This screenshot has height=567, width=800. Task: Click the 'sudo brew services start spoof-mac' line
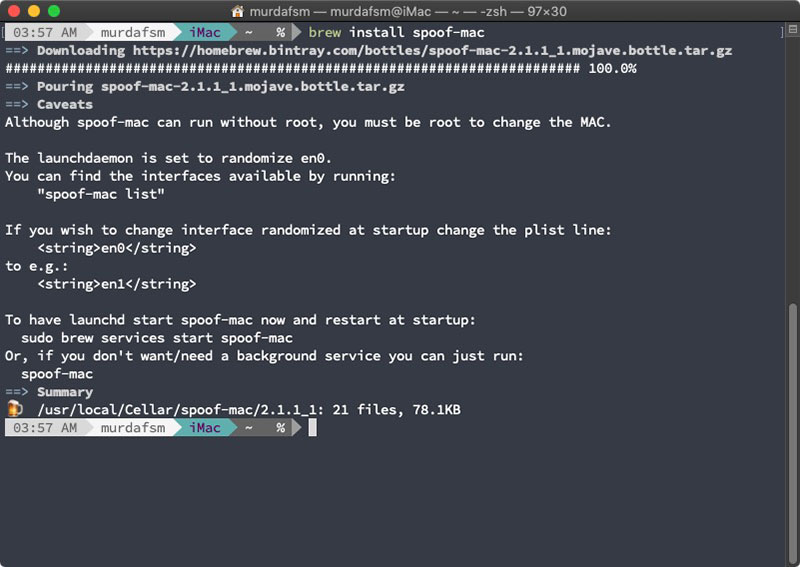(x=157, y=338)
